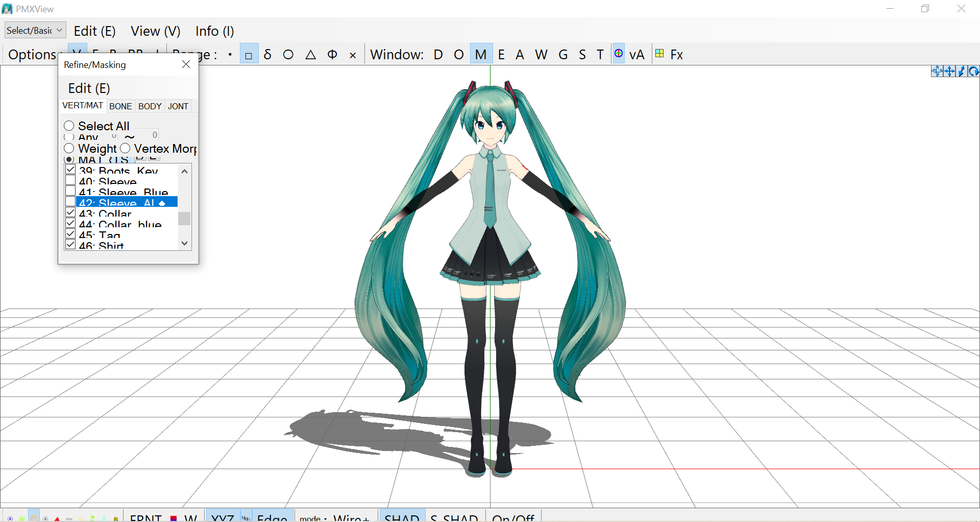
Task: Click the colored target icon beside vA
Action: pyautogui.click(x=619, y=54)
